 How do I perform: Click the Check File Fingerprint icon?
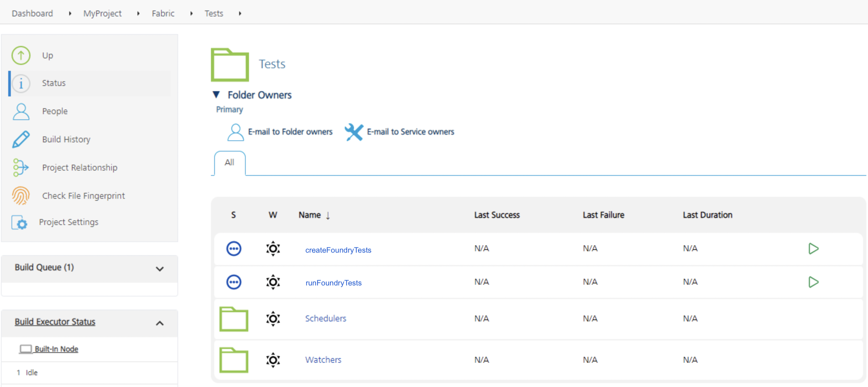[x=21, y=196]
